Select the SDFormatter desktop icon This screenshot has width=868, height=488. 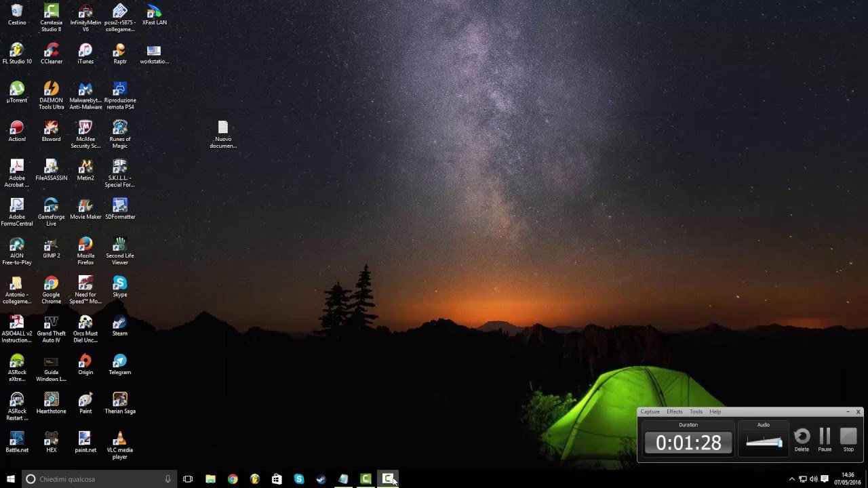pos(120,209)
